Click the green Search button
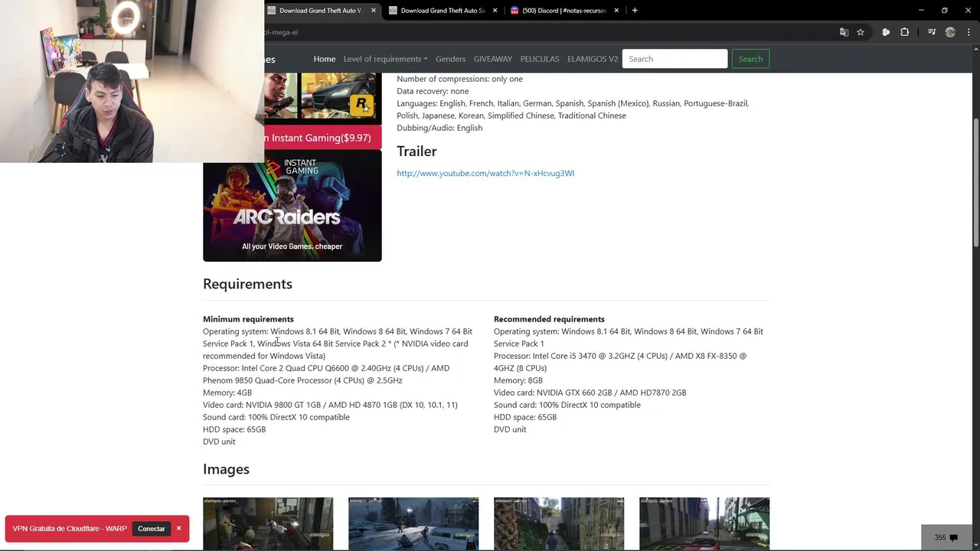Screen dimensions: 980x551 (x=750, y=59)
